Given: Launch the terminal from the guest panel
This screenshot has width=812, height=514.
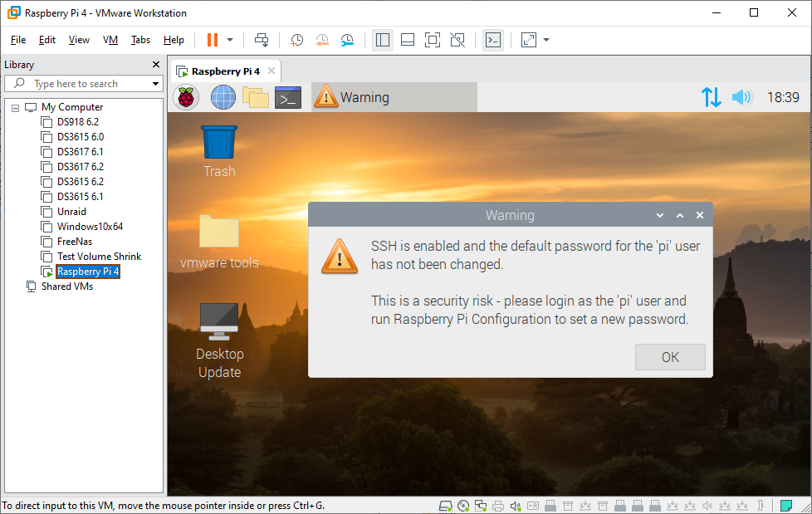Looking at the screenshot, I should (x=288, y=97).
